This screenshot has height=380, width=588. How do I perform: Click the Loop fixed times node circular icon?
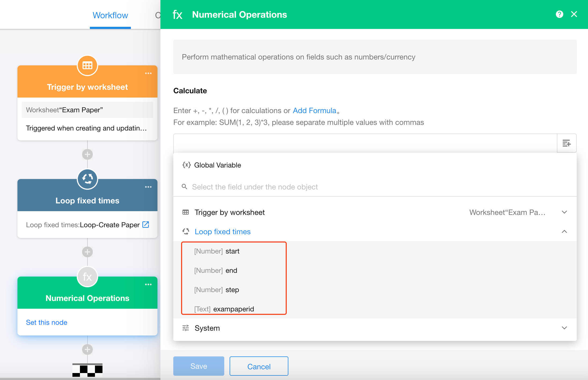87,179
